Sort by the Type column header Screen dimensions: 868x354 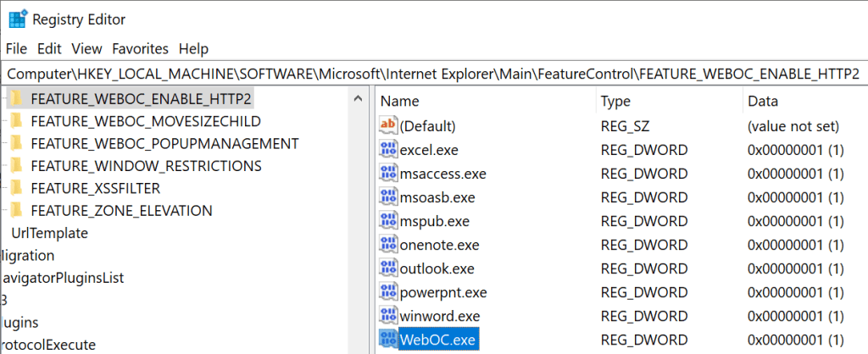pyautogui.click(x=615, y=101)
